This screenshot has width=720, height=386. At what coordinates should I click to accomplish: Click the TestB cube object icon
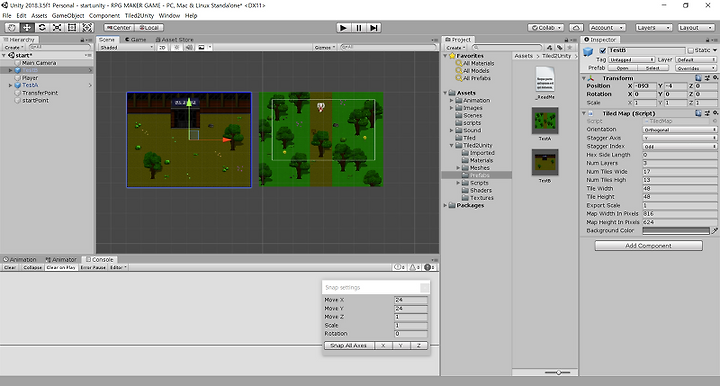[x=588, y=52]
